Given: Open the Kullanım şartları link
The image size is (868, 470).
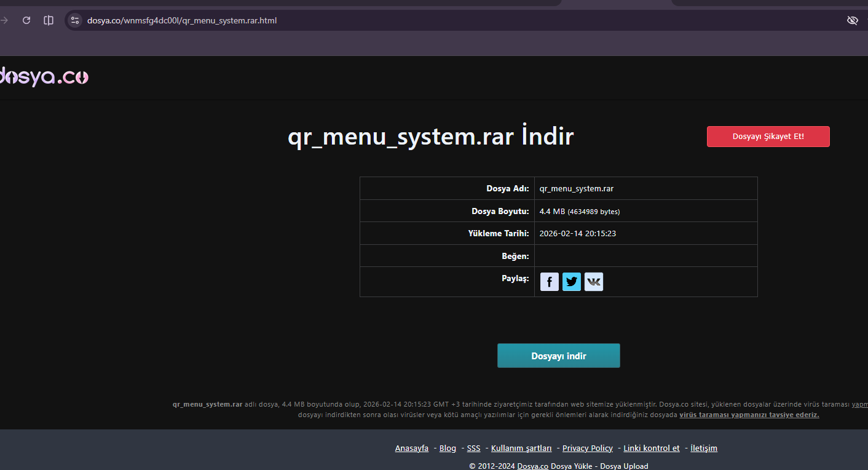Looking at the screenshot, I should (x=521, y=448).
